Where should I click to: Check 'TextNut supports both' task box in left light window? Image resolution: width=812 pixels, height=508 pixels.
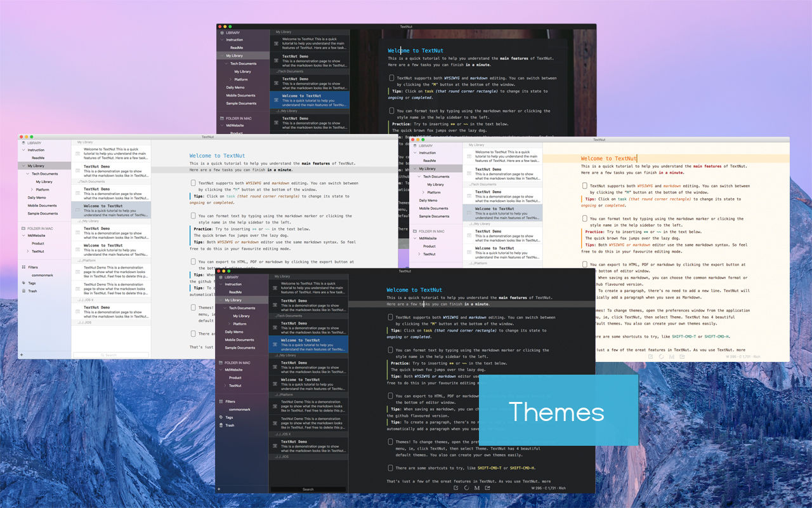click(x=193, y=184)
